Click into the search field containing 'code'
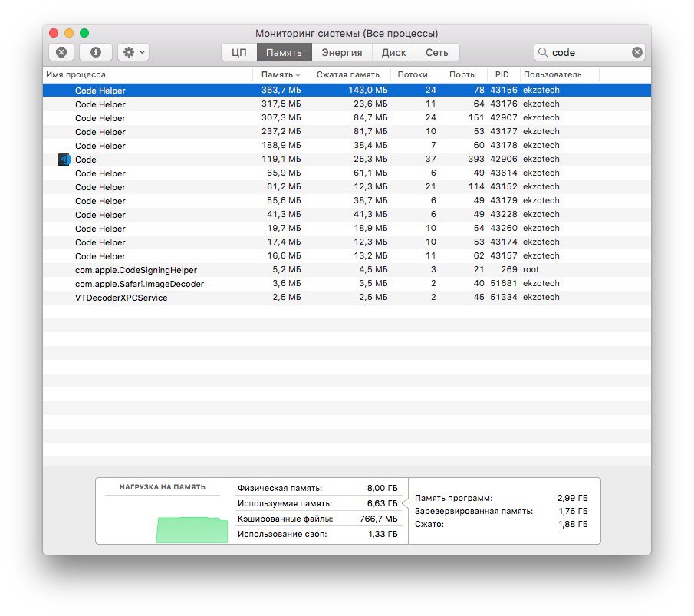 589,52
